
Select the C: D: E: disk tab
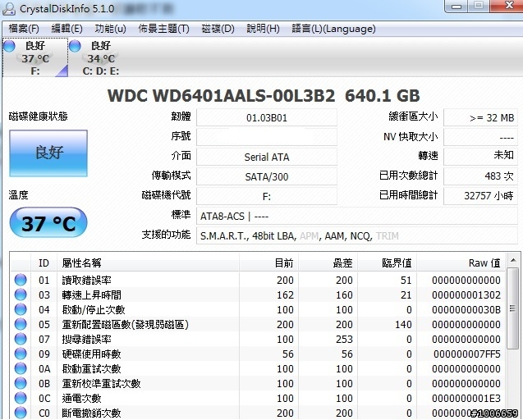coord(101,58)
